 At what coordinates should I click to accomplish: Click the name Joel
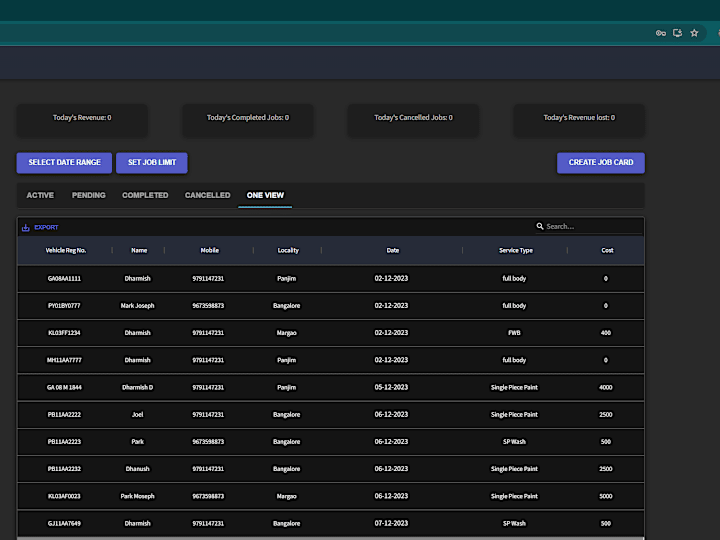137,415
